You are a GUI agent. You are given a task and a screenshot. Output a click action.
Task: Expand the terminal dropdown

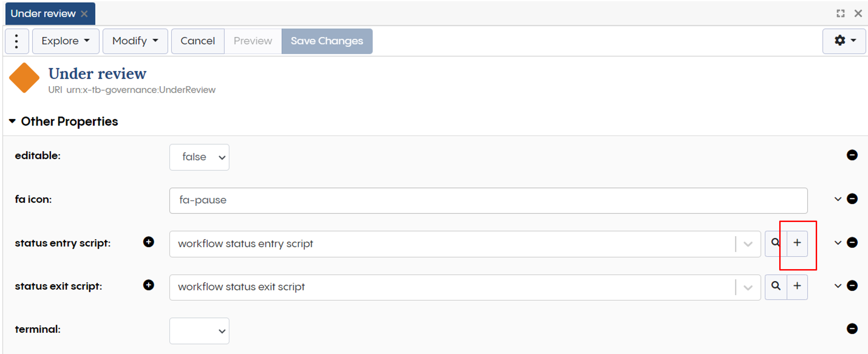199,331
